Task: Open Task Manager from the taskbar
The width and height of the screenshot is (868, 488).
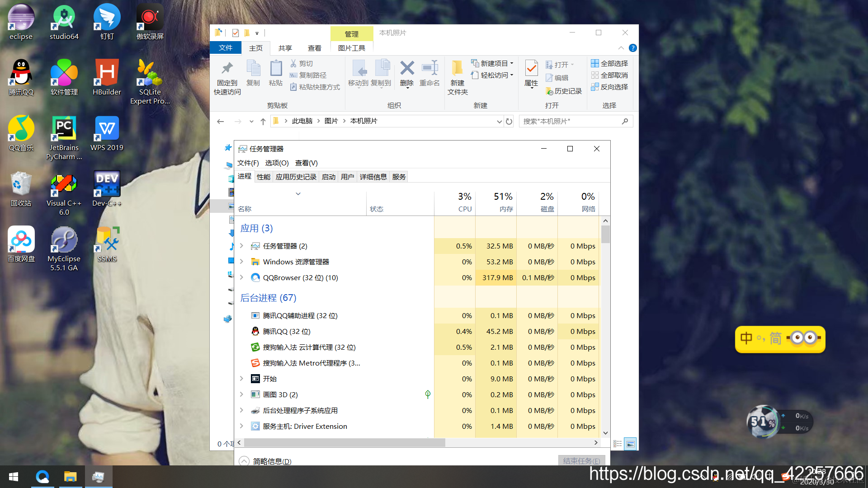Action: (99, 476)
